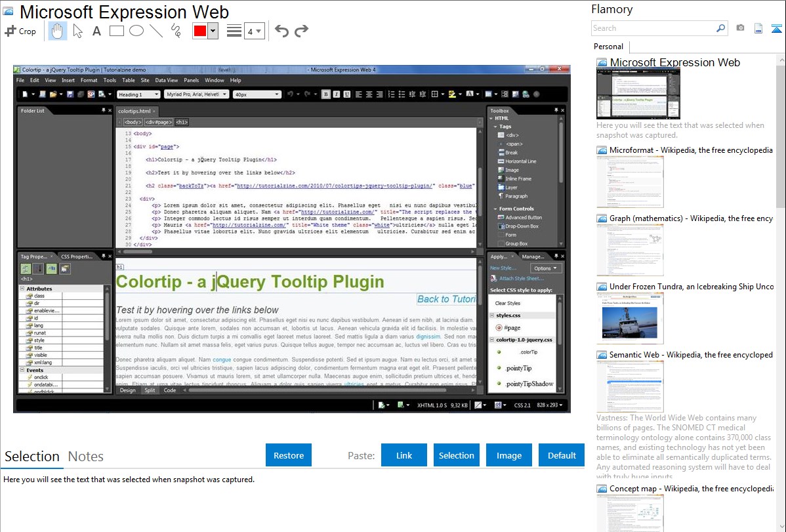Click the sidebar 'Microsoft Expression Web' title
Image resolution: width=786 pixels, height=532 pixels.
(x=674, y=63)
